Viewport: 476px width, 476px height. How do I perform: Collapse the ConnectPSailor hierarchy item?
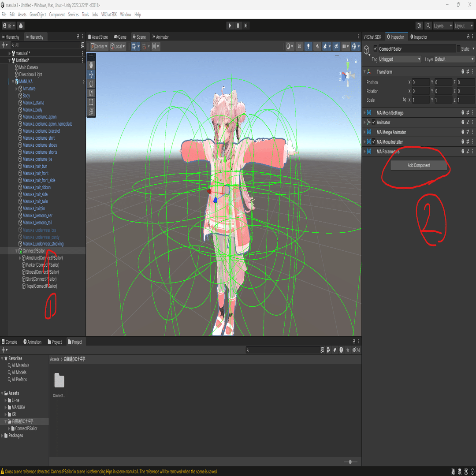point(16,251)
